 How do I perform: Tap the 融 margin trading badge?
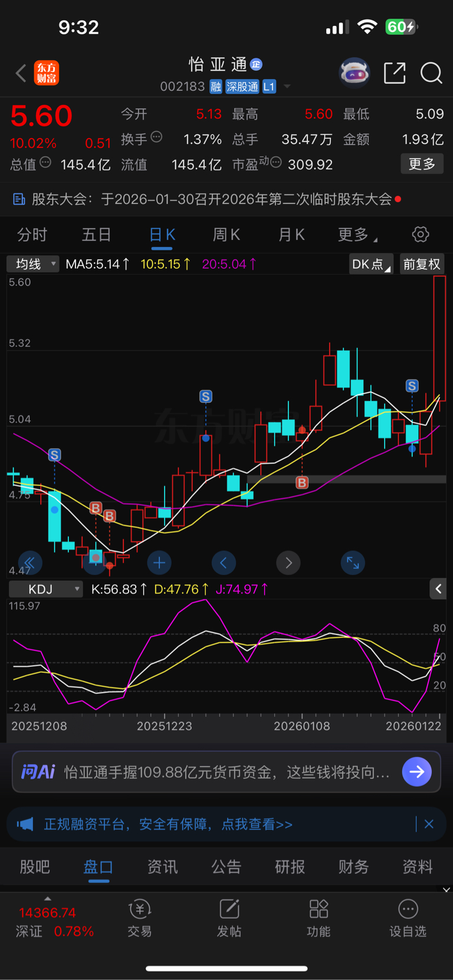(216, 87)
